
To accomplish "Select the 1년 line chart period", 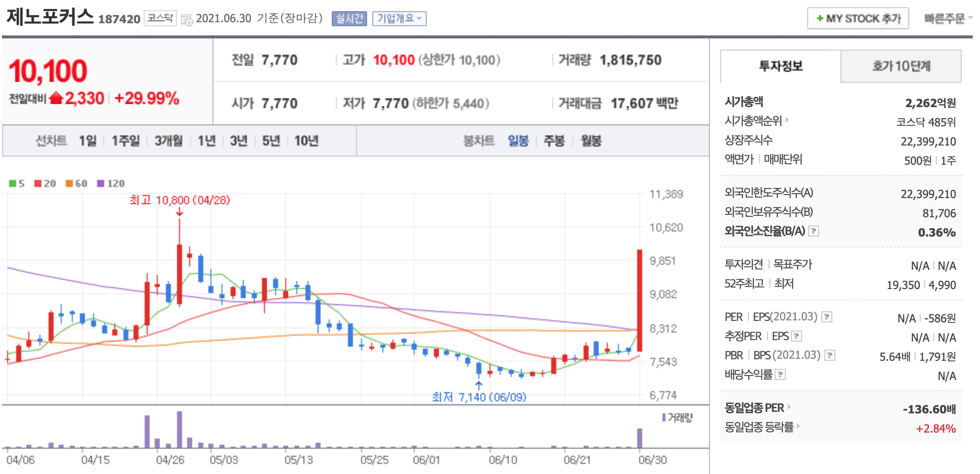I will (x=206, y=140).
